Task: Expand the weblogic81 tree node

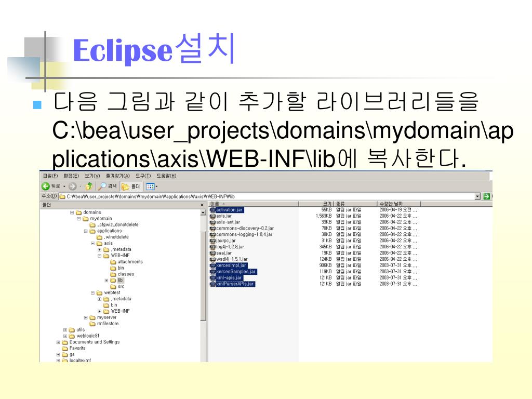Action: (x=65, y=336)
